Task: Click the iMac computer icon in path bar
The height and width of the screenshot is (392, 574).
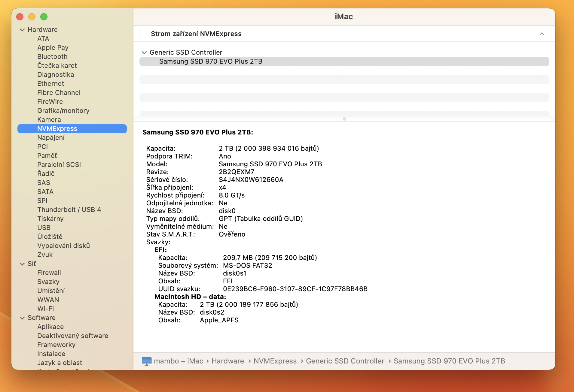Action: tap(146, 361)
